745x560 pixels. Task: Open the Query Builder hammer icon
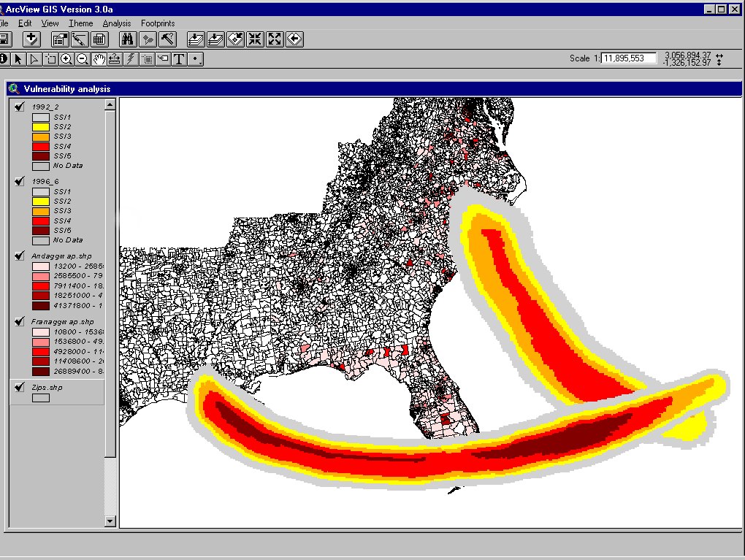(x=167, y=39)
